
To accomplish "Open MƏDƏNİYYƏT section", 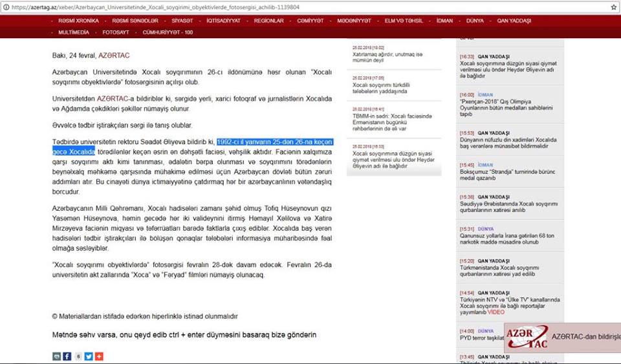I will pos(354,21).
